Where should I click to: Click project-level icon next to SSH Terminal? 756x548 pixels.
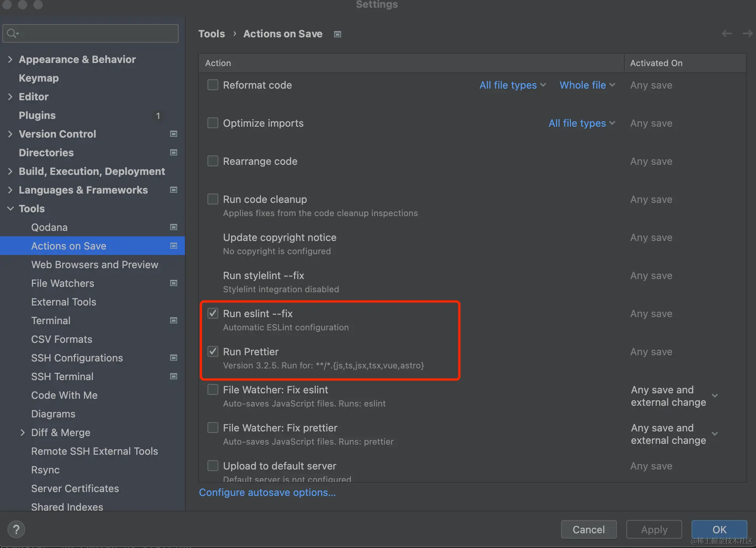click(x=174, y=376)
